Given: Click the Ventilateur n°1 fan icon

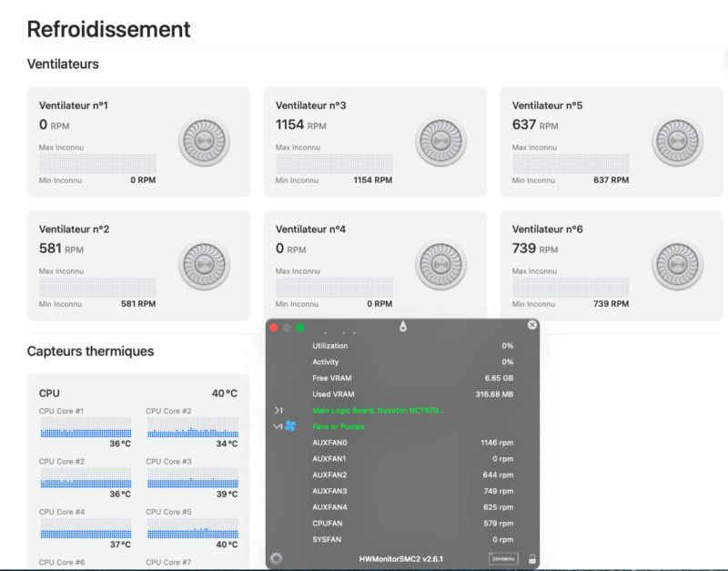Looking at the screenshot, I should [x=204, y=141].
